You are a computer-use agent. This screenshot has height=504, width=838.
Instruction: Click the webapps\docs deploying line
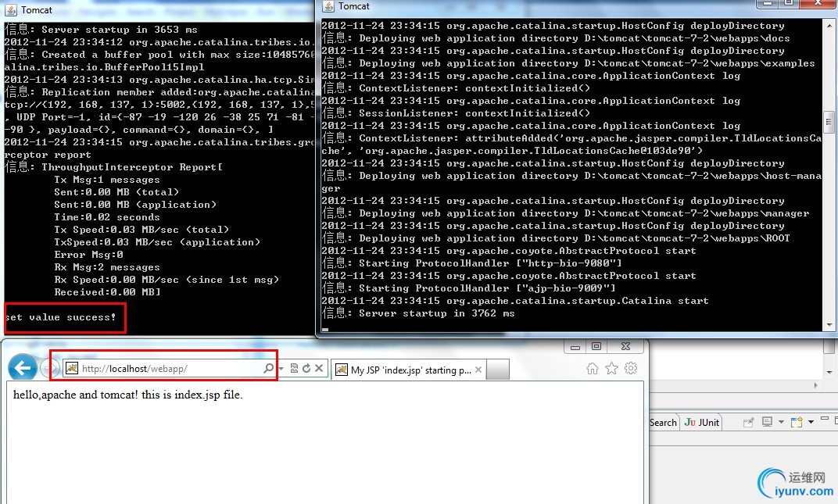click(x=556, y=38)
